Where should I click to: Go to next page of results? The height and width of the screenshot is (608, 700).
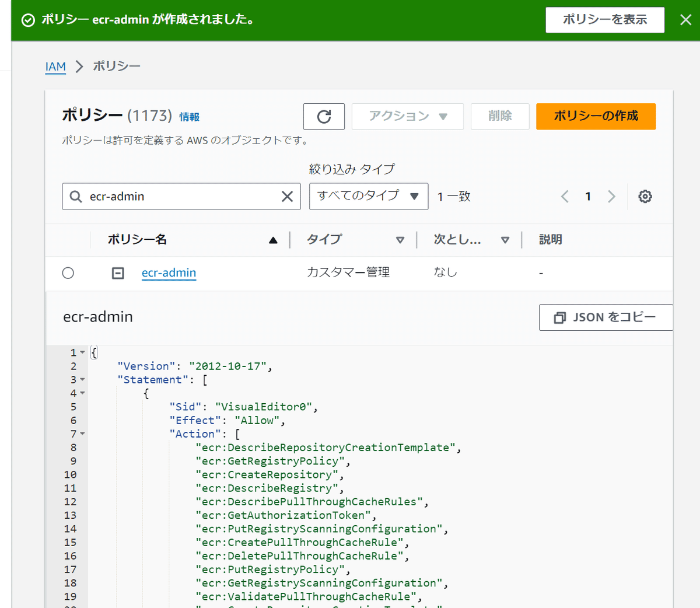(611, 197)
